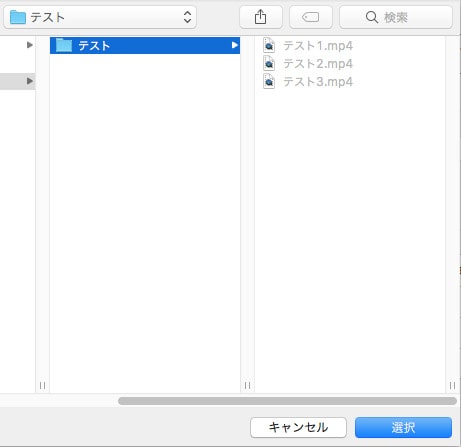
Task: Click the テスト1.mp4 file icon
Action: click(x=269, y=46)
